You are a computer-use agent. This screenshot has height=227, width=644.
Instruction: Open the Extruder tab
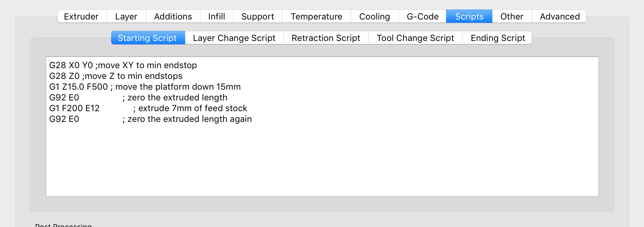(81, 16)
